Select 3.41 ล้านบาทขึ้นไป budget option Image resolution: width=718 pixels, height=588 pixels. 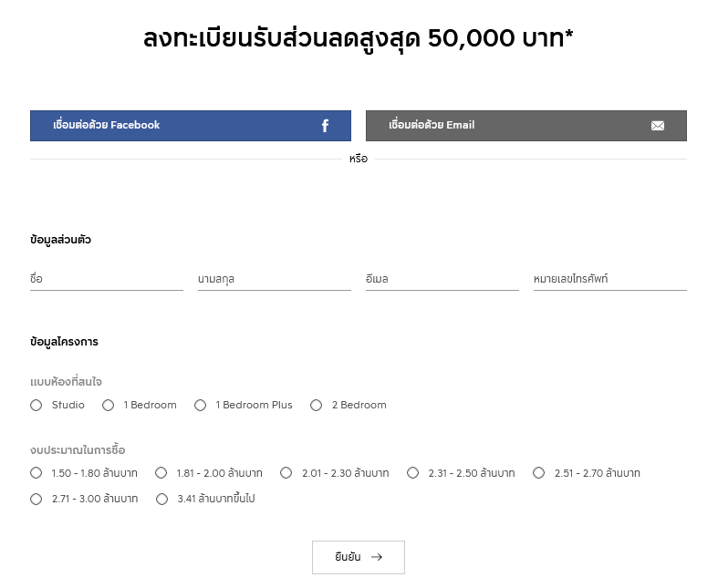point(161,500)
